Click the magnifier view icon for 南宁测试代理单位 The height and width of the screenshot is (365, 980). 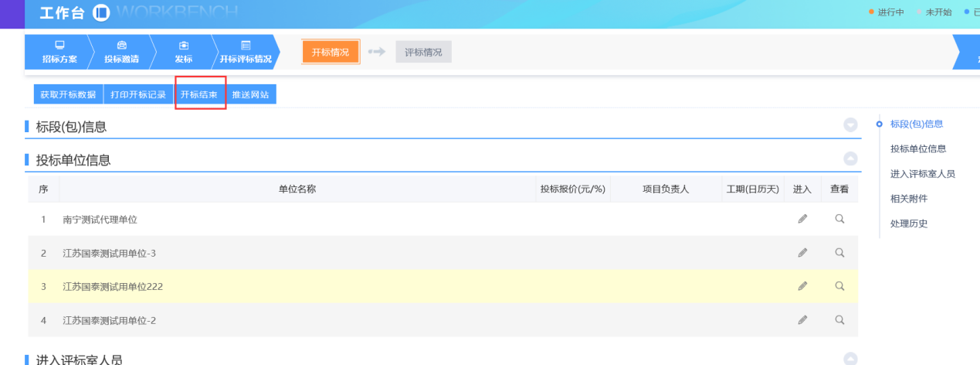coord(839,220)
